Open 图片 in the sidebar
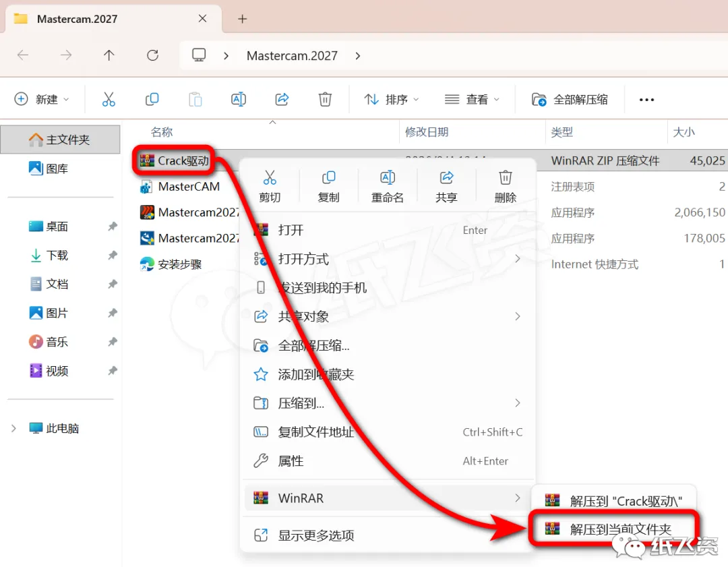This screenshot has height=567, width=728. pos(49,313)
